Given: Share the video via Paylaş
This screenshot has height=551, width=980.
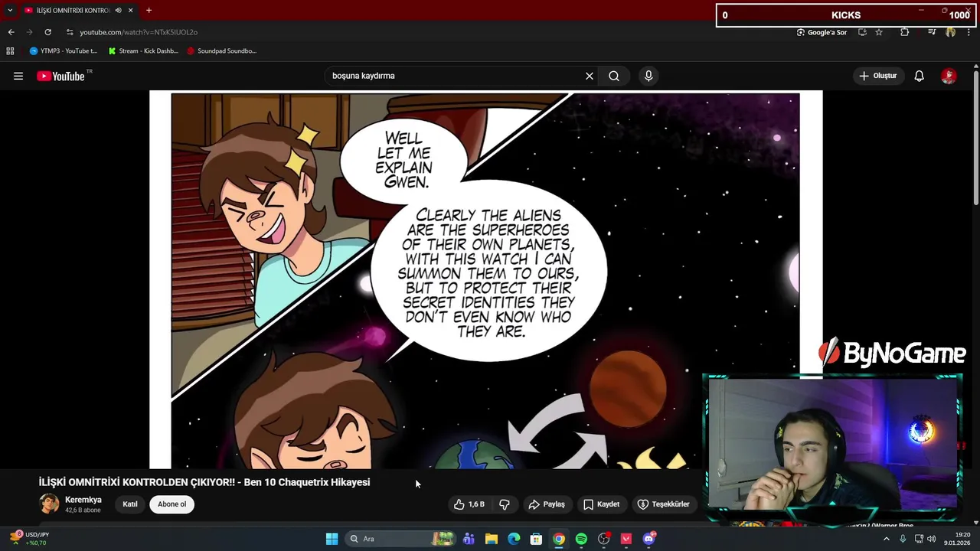Looking at the screenshot, I should [547, 504].
